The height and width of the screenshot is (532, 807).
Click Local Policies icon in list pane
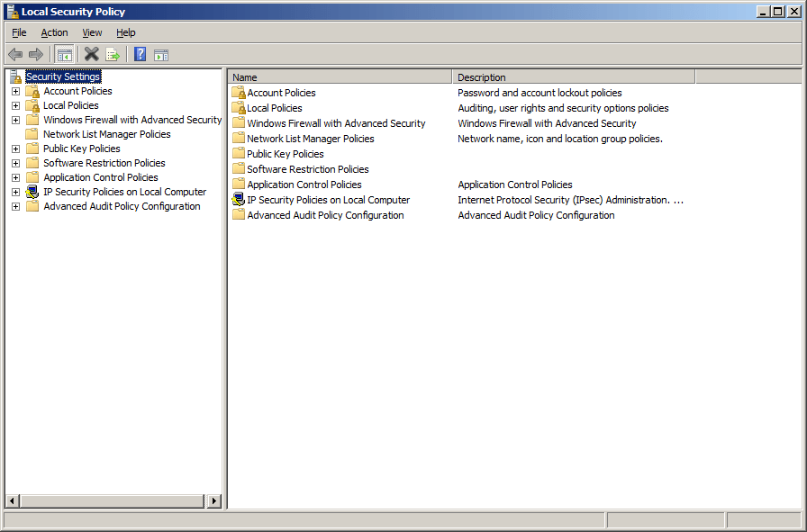coord(239,108)
